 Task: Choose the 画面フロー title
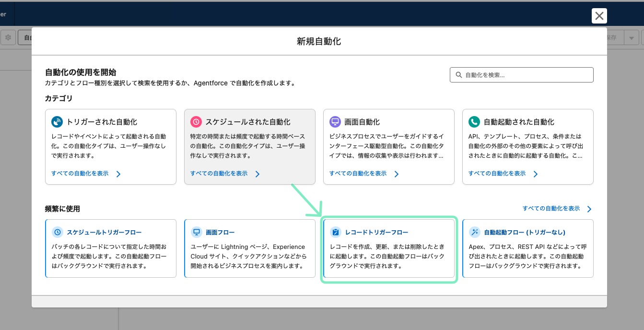220,232
